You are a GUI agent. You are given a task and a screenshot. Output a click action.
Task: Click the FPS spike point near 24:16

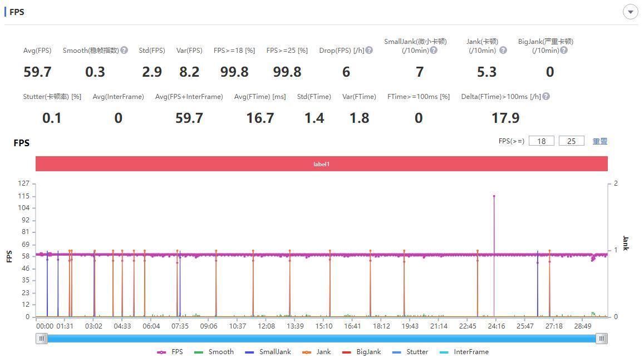[x=494, y=196]
